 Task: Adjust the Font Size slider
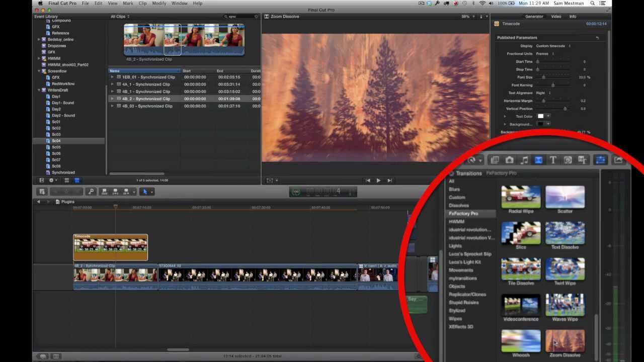(543, 77)
